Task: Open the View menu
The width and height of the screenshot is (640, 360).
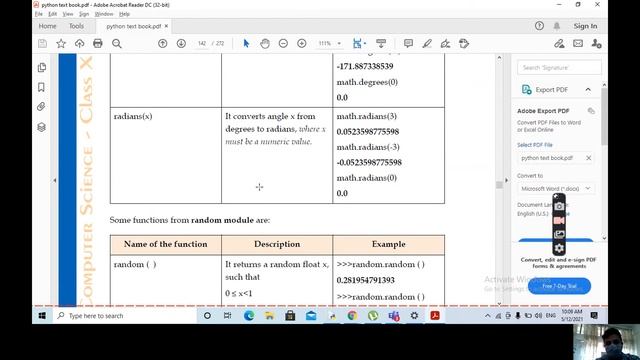Action: coord(68,14)
